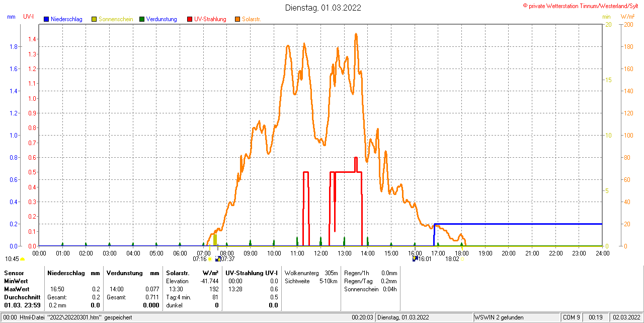The width and height of the screenshot is (644, 323).
Task: Click the Niederschlag mm column header
Action: pos(74,273)
